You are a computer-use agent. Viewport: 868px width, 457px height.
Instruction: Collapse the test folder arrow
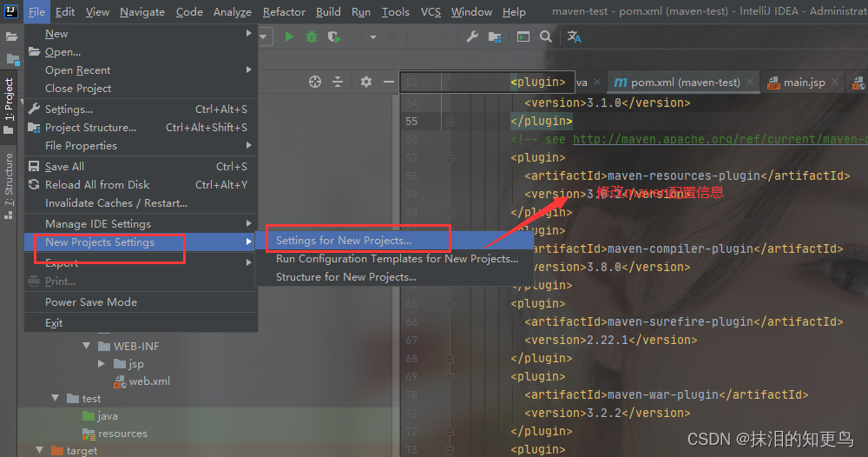[55, 398]
